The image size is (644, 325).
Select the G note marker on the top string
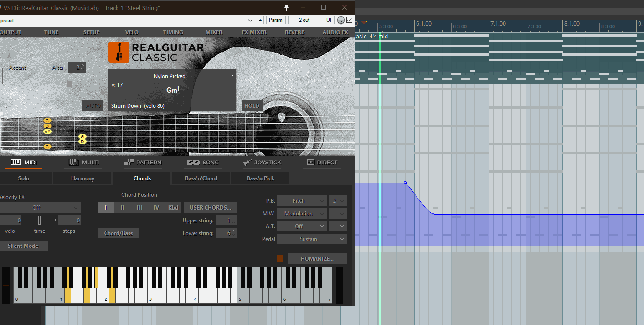click(47, 121)
